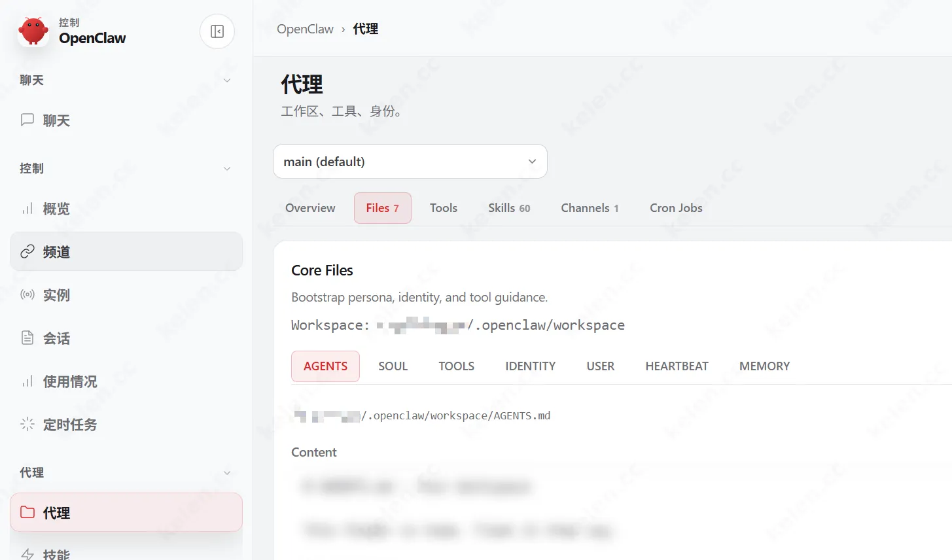The height and width of the screenshot is (560, 952).
Task: Open the 聊天 chat section icon
Action: click(26, 120)
